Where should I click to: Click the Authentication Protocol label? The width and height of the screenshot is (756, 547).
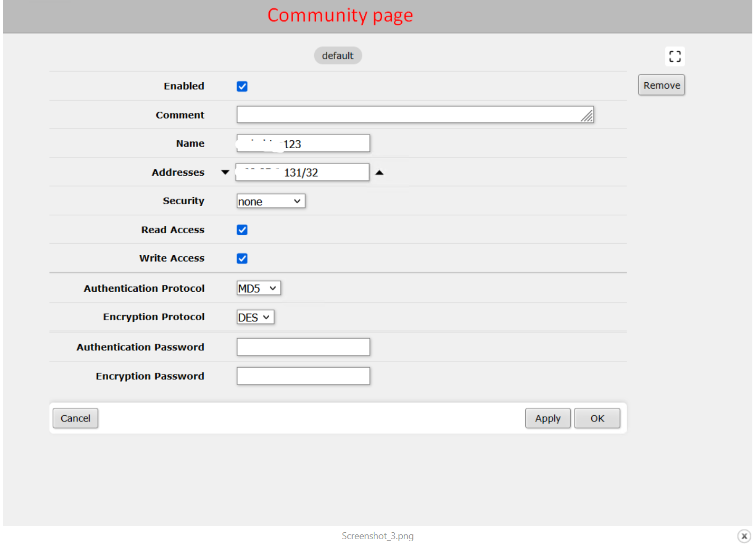point(144,289)
